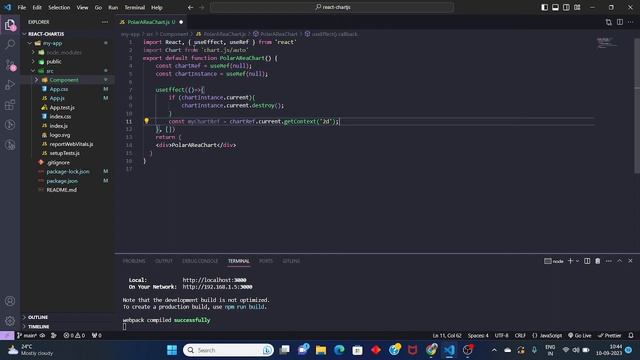
Task: Split the terminal
Action: [x=587, y=261]
